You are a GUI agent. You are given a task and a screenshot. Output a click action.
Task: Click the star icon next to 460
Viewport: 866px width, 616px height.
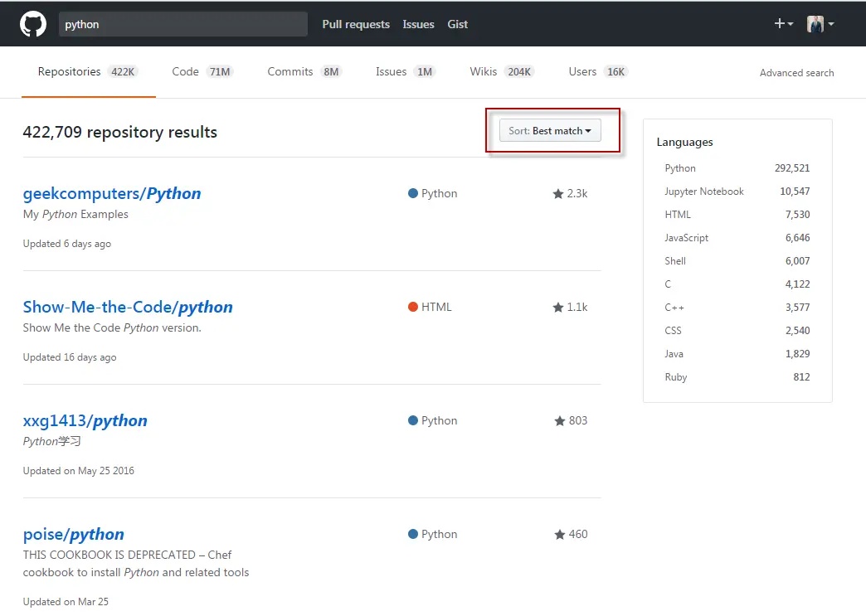(x=559, y=534)
